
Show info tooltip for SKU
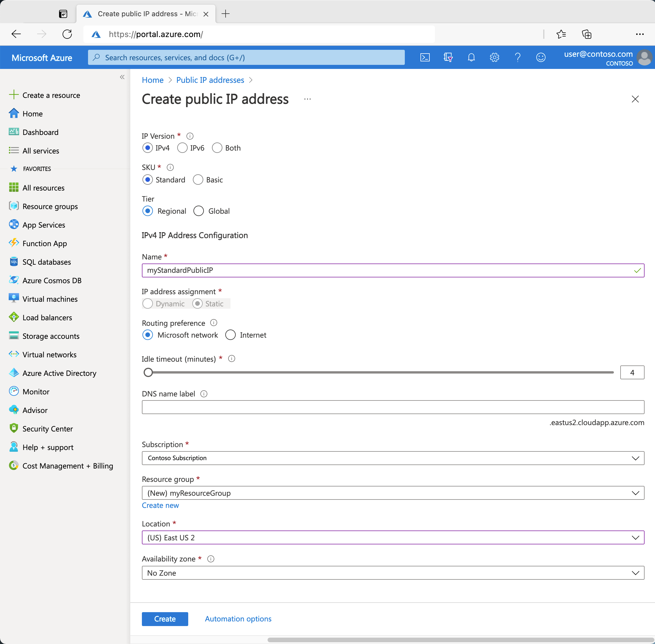pos(170,167)
